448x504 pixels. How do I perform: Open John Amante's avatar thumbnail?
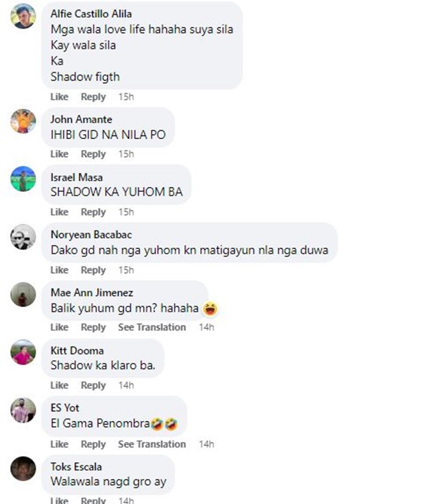click(23, 121)
